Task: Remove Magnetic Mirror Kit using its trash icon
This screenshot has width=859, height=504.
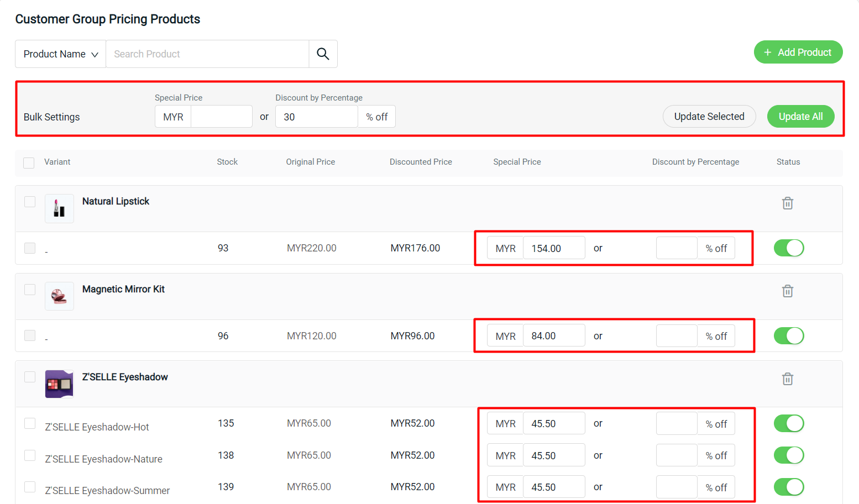Action: pyautogui.click(x=787, y=290)
